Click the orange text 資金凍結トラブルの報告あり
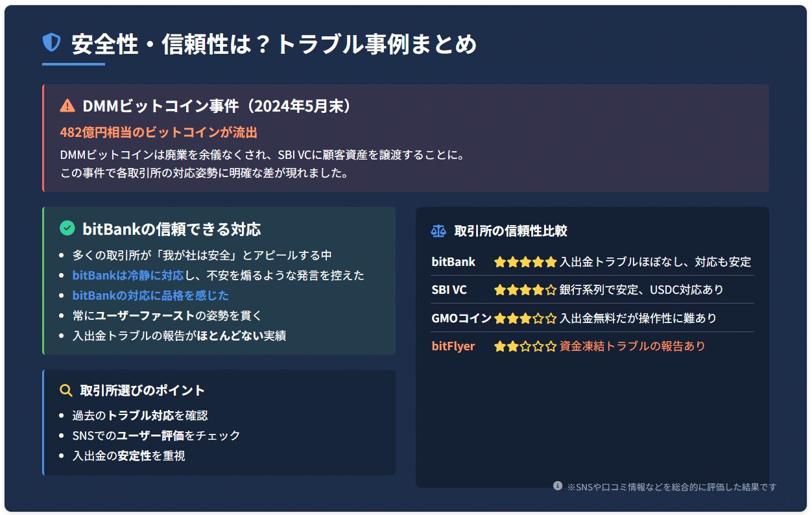The width and height of the screenshot is (812, 515). click(632, 346)
